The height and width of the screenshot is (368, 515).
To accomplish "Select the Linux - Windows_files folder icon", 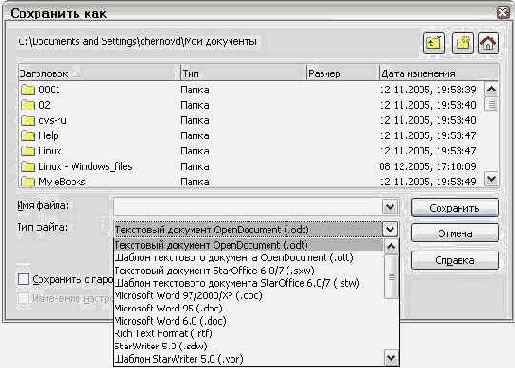I will 28,167.
